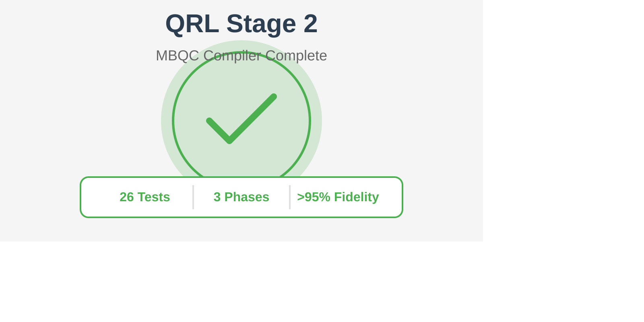Click the number "26" in the stats bar
Screen dimensions: 644x322
click(126, 197)
